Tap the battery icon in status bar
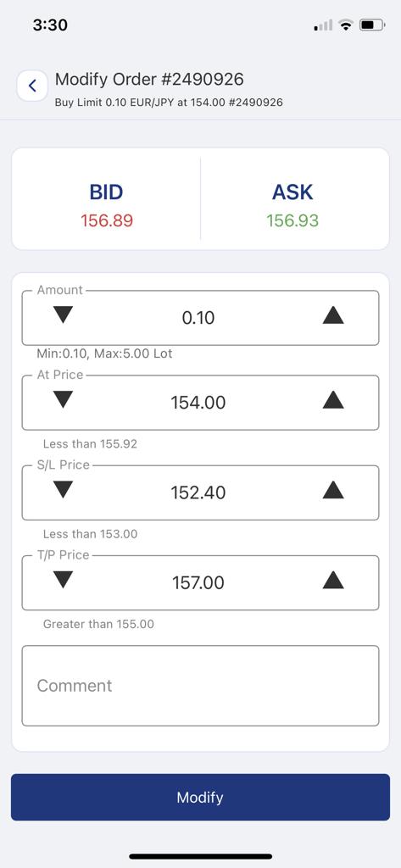This screenshot has width=401, height=868. click(x=372, y=25)
